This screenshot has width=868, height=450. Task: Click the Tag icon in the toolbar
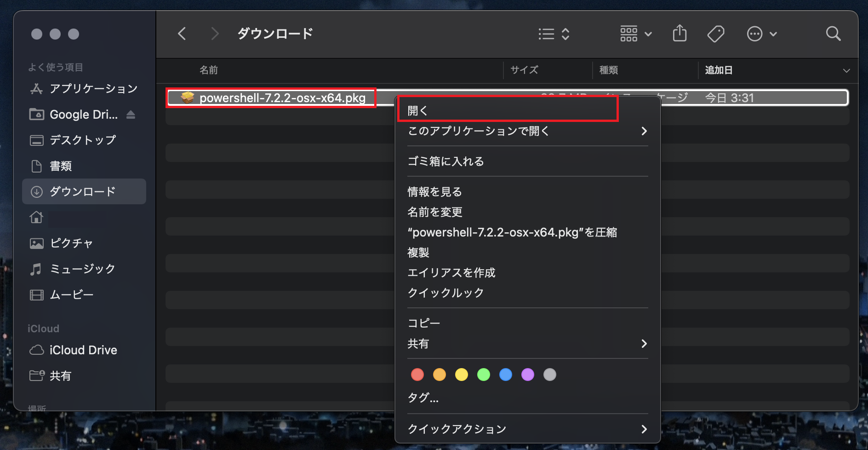click(x=716, y=33)
